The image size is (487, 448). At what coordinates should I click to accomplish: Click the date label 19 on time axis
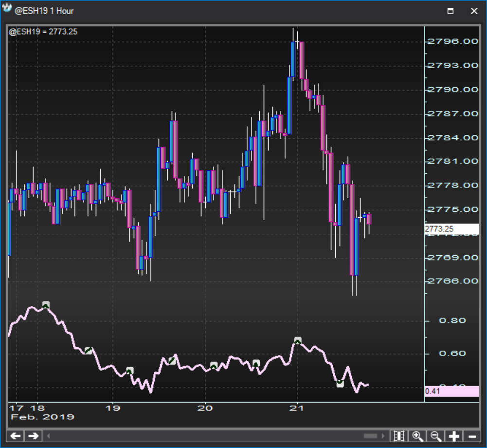(113, 408)
